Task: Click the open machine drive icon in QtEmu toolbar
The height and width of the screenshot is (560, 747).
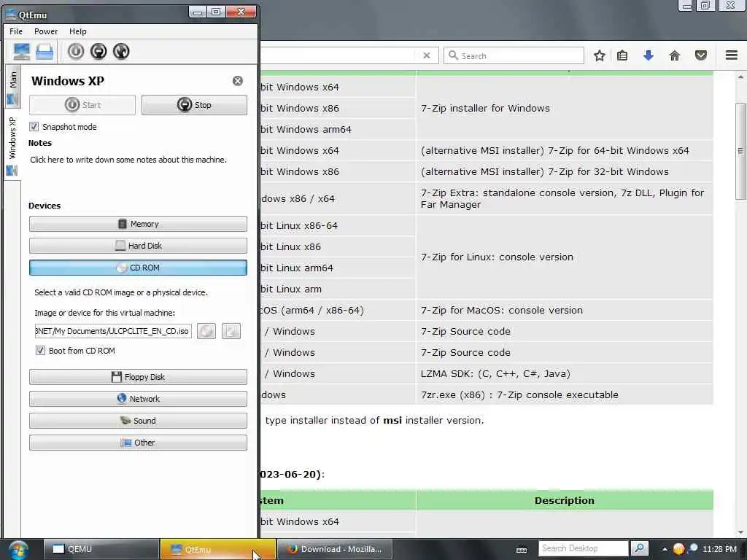Action: [44, 52]
